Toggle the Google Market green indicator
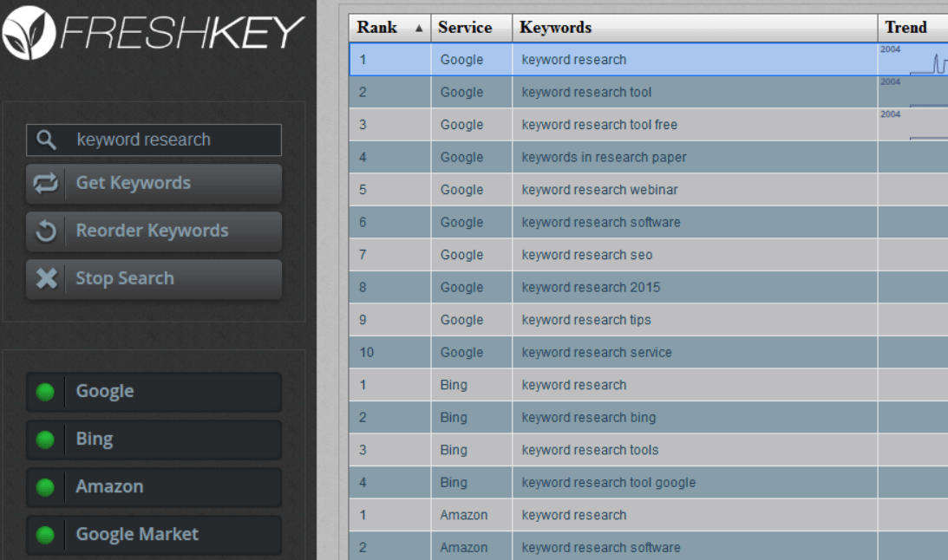The width and height of the screenshot is (948, 560). (45, 535)
